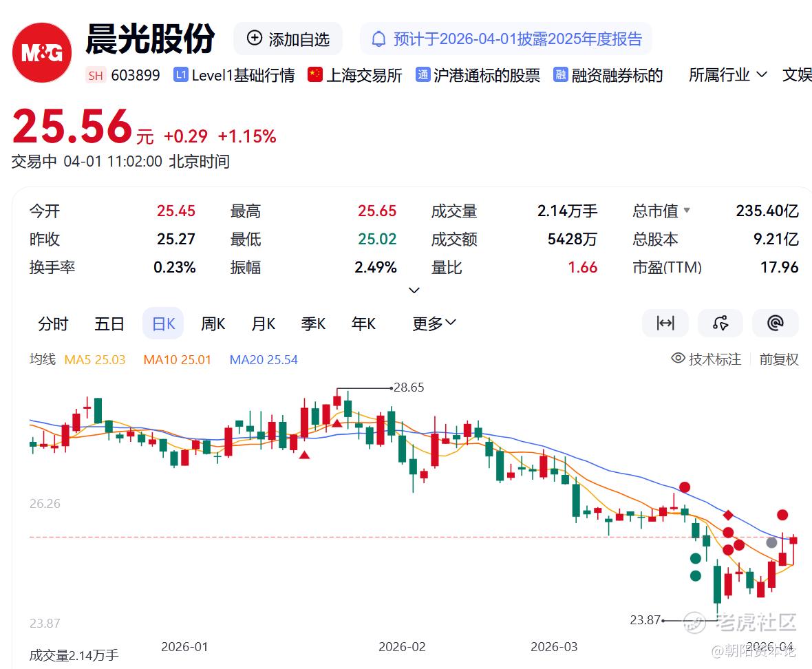Select the 年K yearly candlestick tab
The height and width of the screenshot is (669, 812).
pyautogui.click(x=363, y=324)
